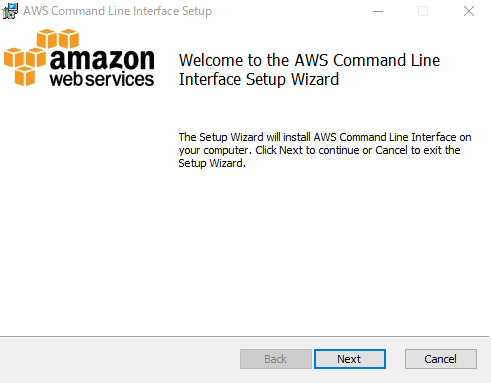This screenshot has height=383, width=491.
Task: Close the setup wizard with the X
Action: [469, 11]
